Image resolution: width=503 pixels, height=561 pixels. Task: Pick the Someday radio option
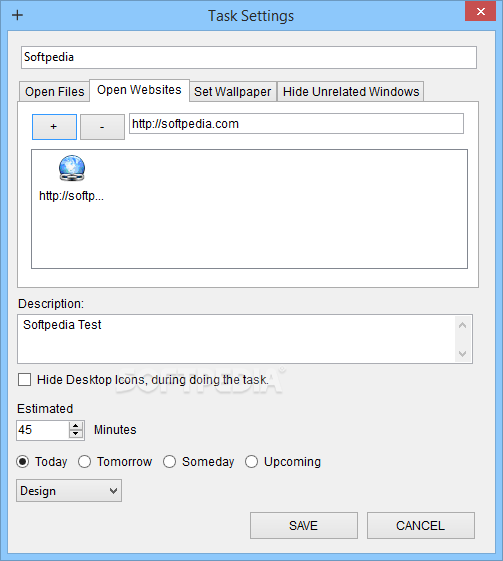(169, 462)
